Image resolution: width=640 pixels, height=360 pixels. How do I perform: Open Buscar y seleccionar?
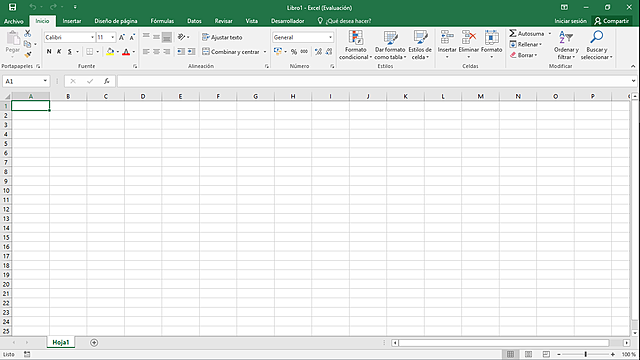click(x=596, y=45)
